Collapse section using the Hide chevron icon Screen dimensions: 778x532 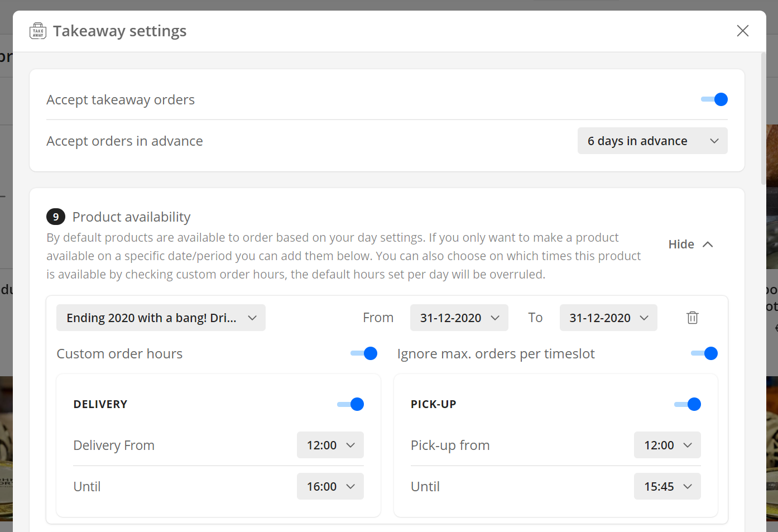click(x=708, y=245)
